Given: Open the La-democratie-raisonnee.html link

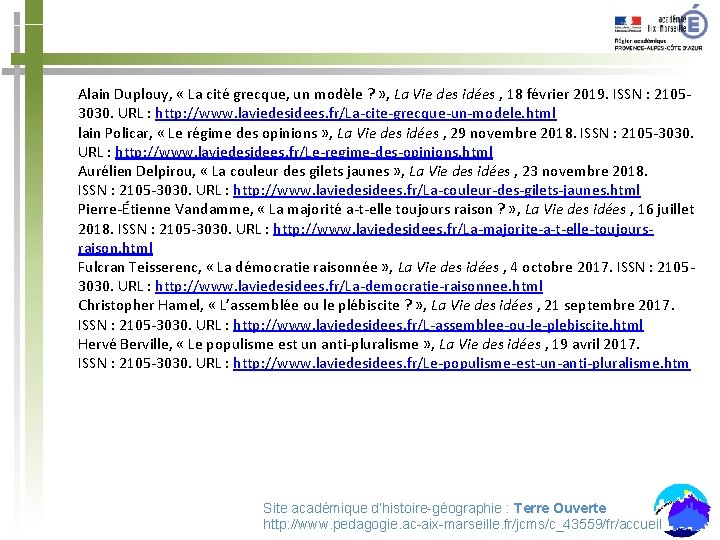Looking at the screenshot, I should [349, 286].
